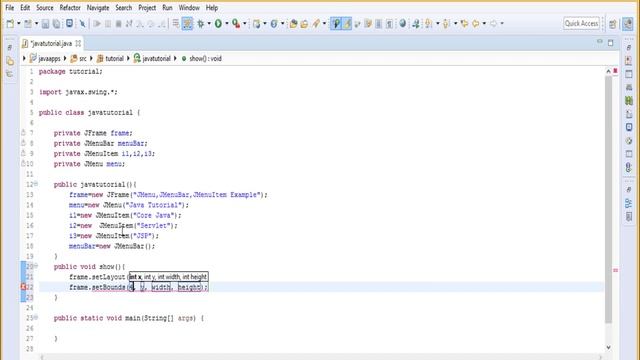Click javatutorial class in the breadcrumb
This screenshot has height=360, width=640.
point(152,59)
